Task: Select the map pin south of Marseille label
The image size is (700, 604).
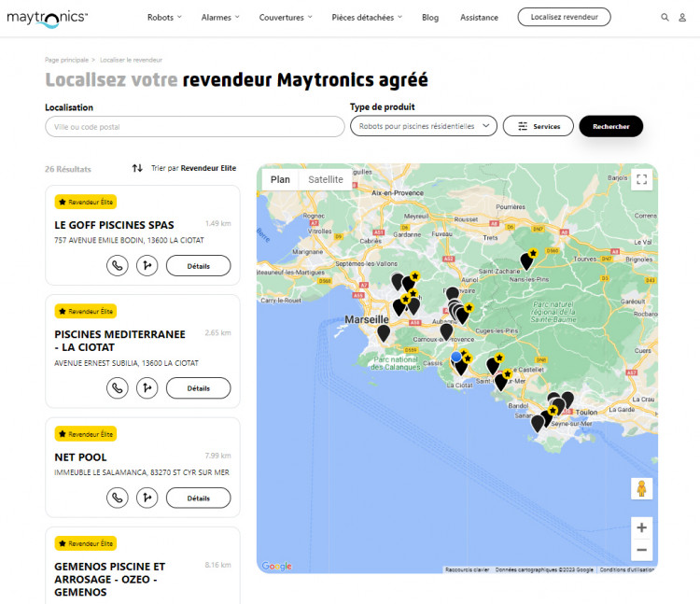Action: pos(384,333)
